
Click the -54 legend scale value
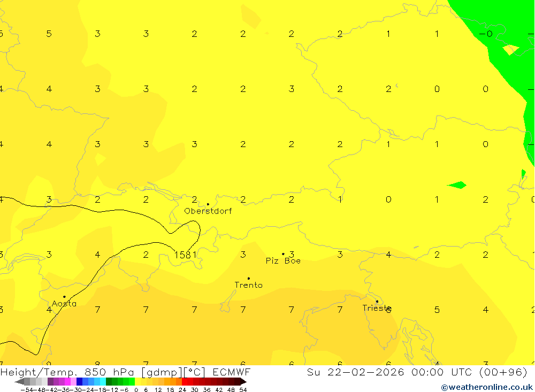point(27,390)
